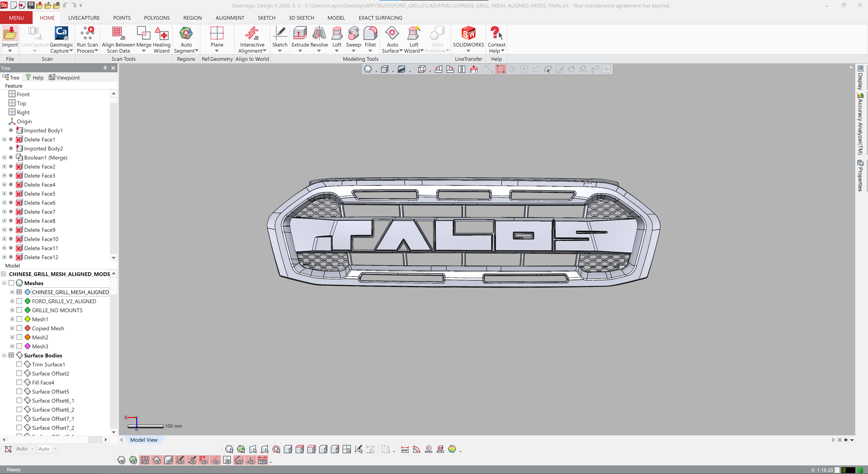Screen dimensions: 868x474
Task: Select Origin in feature tree
Action: pos(24,121)
